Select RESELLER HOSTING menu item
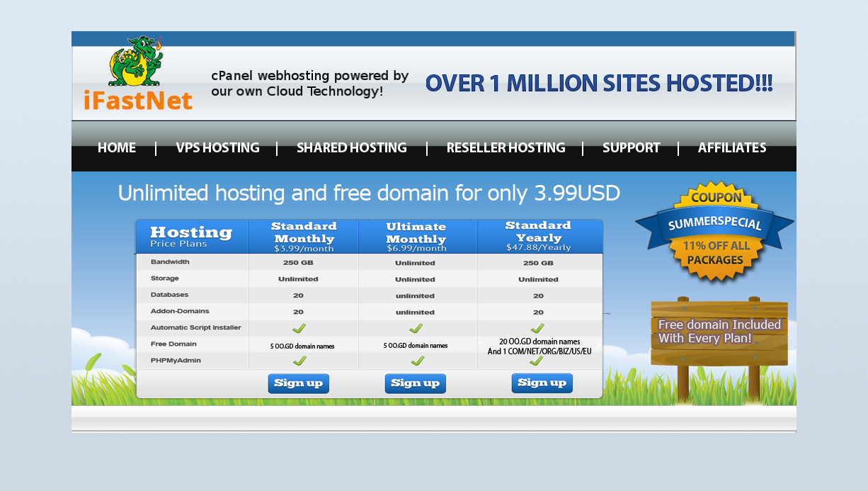The width and height of the screenshot is (868, 491). pos(506,148)
